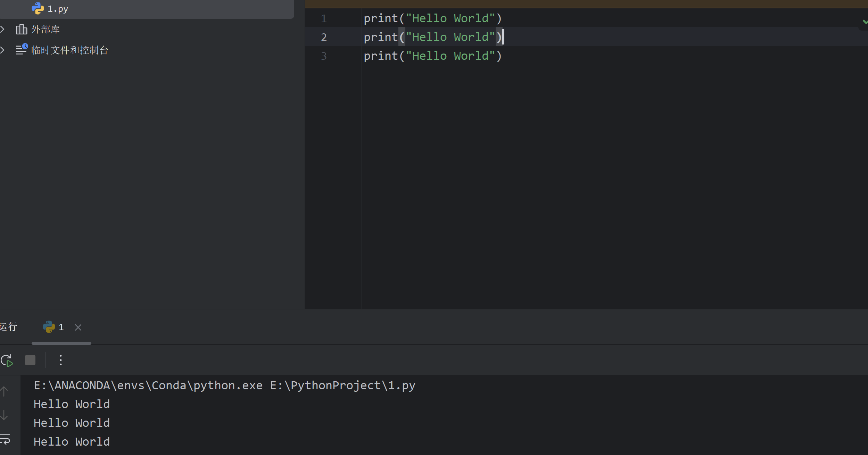Open the console options three-dot menu
The width and height of the screenshot is (868, 455).
pyautogui.click(x=61, y=360)
